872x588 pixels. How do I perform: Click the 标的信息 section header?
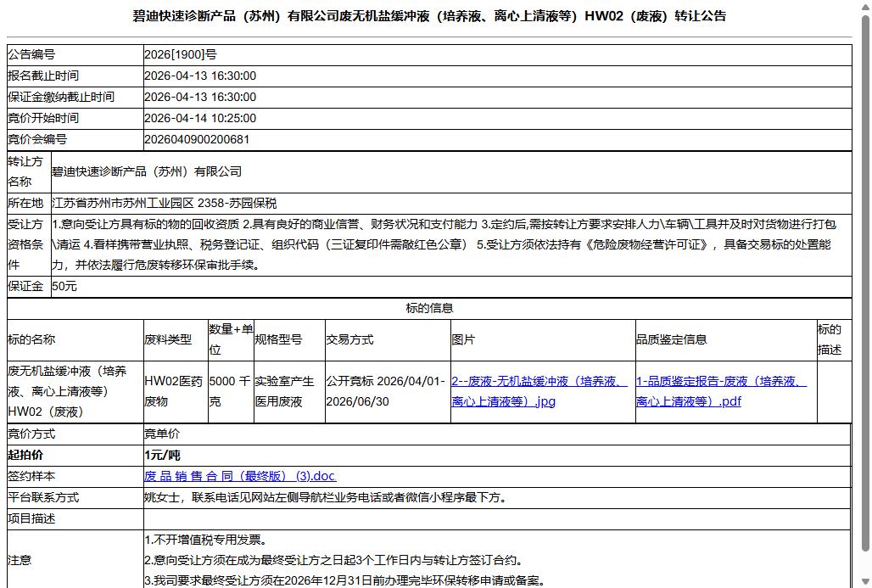(429, 308)
